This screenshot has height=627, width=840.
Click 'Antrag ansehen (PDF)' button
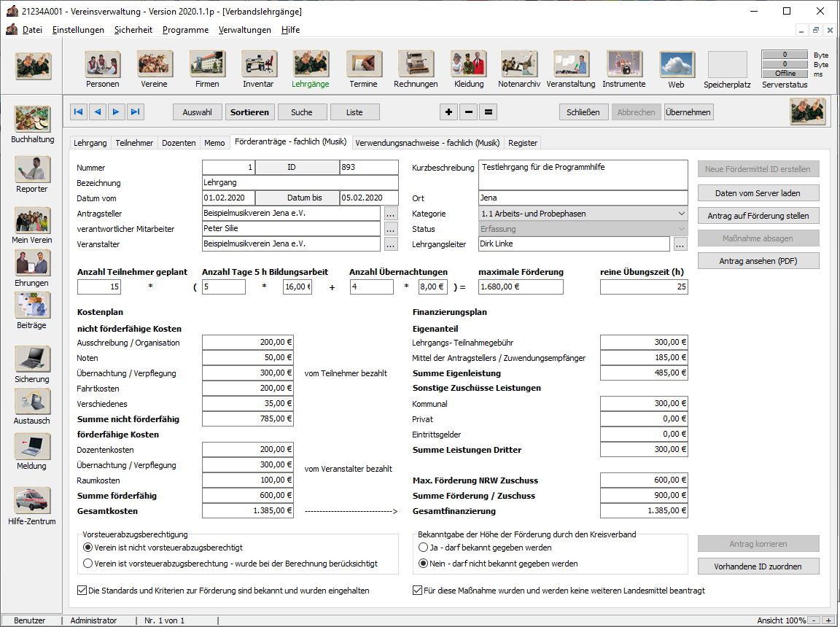point(758,261)
